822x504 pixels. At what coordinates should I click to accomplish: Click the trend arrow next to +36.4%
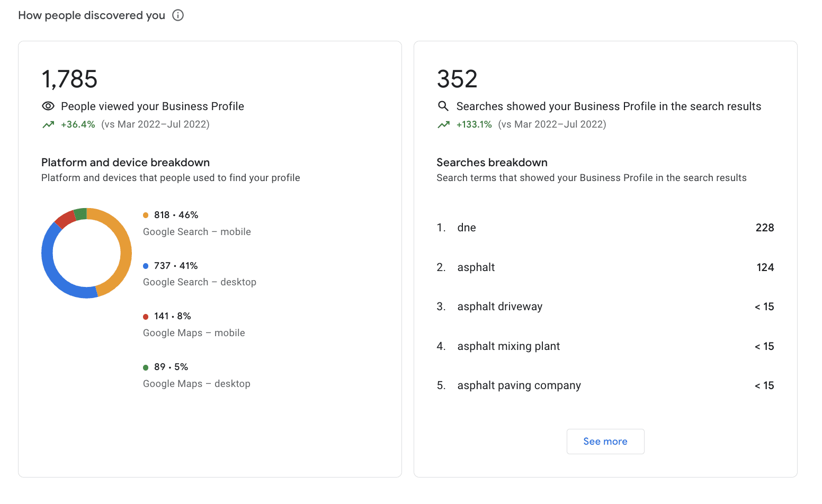(x=48, y=125)
